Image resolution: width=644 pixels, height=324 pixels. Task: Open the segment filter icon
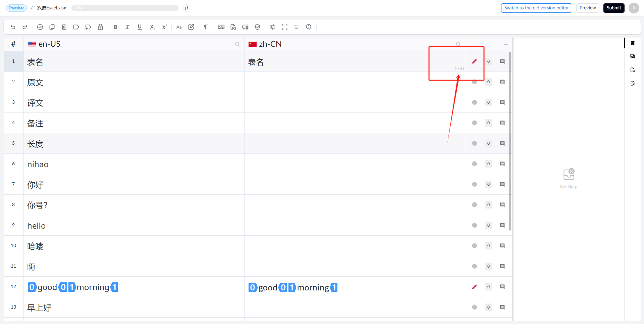(x=506, y=44)
